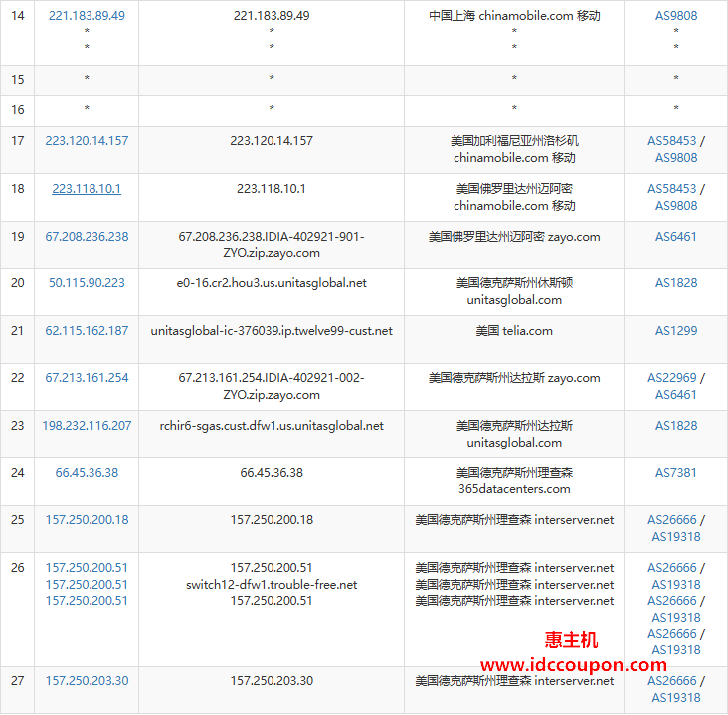Open the blue 67.213.161.254 IP link
Viewport: 728px width, 715px height.
(x=87, y=378)
